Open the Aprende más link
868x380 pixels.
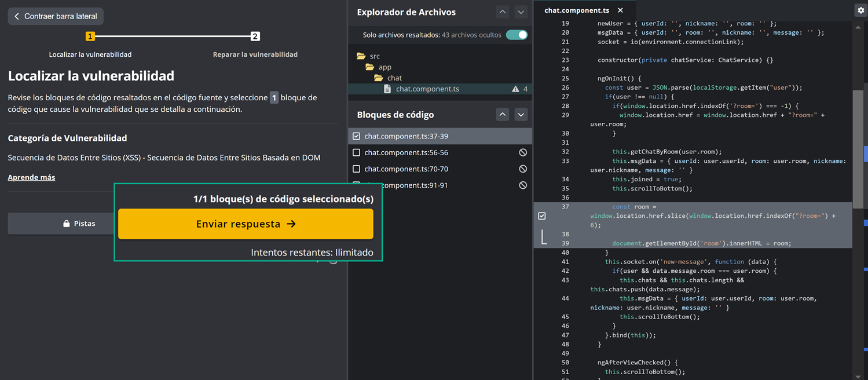pos(31,177)
